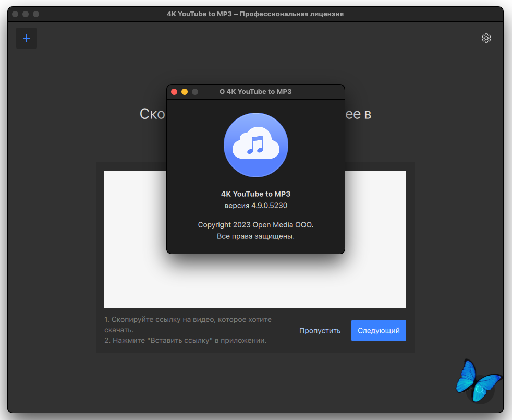Screen dimensions: 512x420
Task: Click the white tutorial preview area
Action: click(x=255, y=239)
